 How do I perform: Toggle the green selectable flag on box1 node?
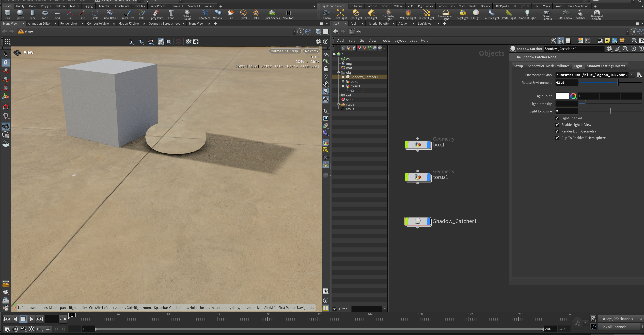point(406,144)
